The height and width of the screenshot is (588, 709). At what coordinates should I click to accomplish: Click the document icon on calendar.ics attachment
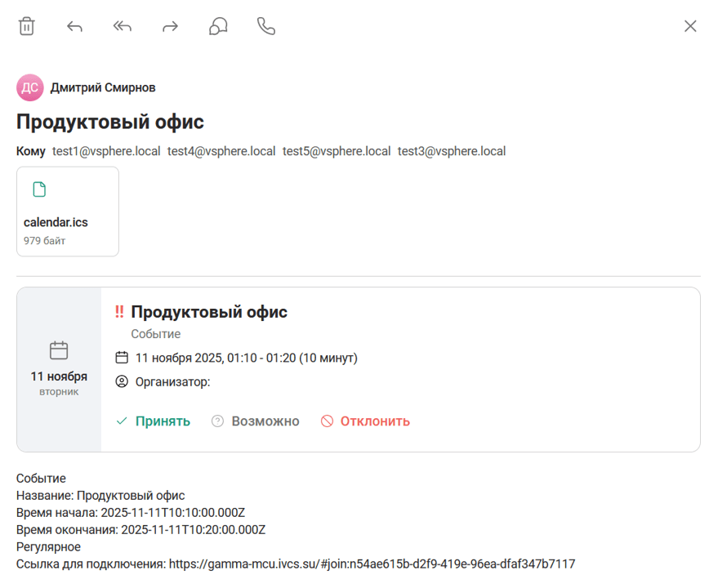tap(38, 189)
